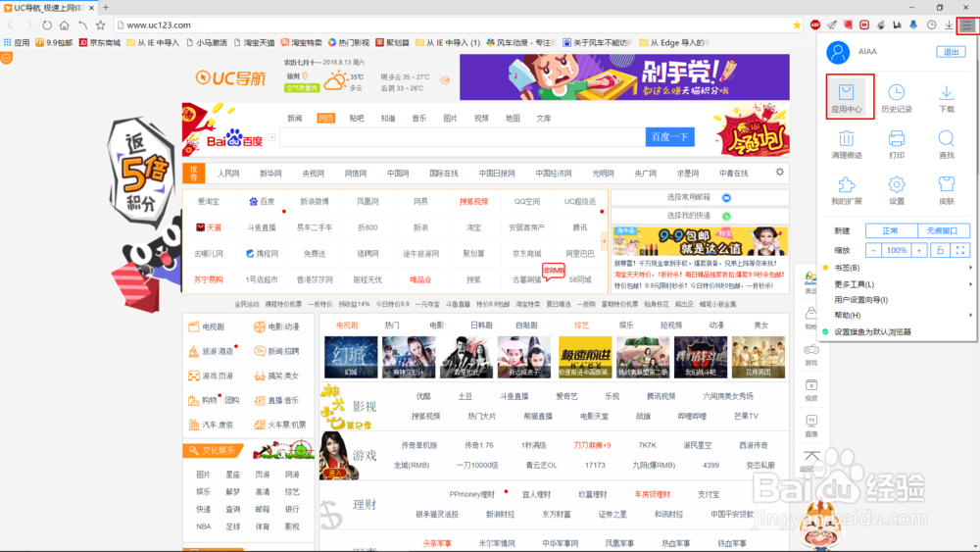
Task: Select 选择我的快递 dropdown
Action: (x=700, y=216)
